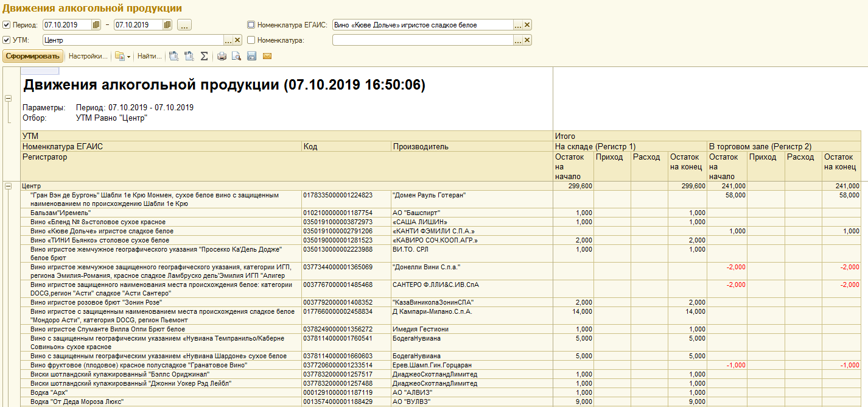This screenshot has height=407, width=868.
Task: Click the Номенклатура ЕГАИС input field
Action: (x=423, y=25)
